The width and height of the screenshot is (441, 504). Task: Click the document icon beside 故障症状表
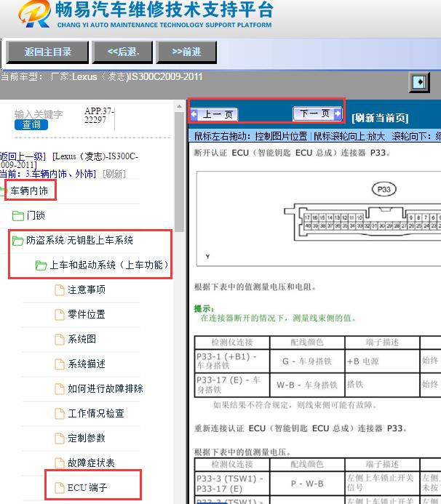coord(60,463)
